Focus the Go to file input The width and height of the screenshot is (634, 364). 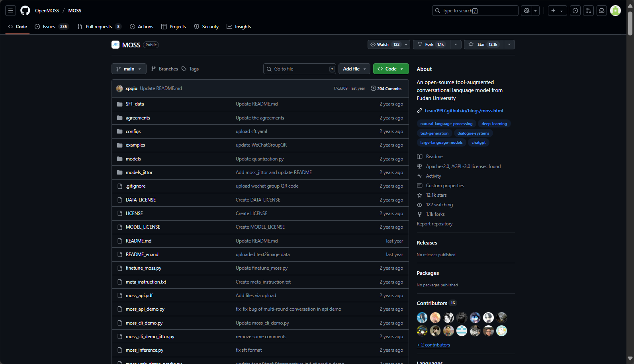(299, 69)
